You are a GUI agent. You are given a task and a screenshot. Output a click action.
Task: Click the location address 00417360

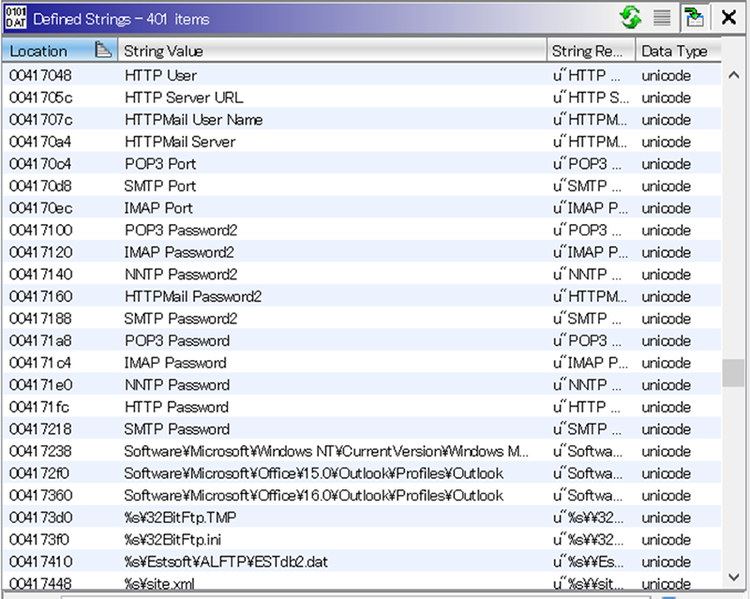point(41,495)
